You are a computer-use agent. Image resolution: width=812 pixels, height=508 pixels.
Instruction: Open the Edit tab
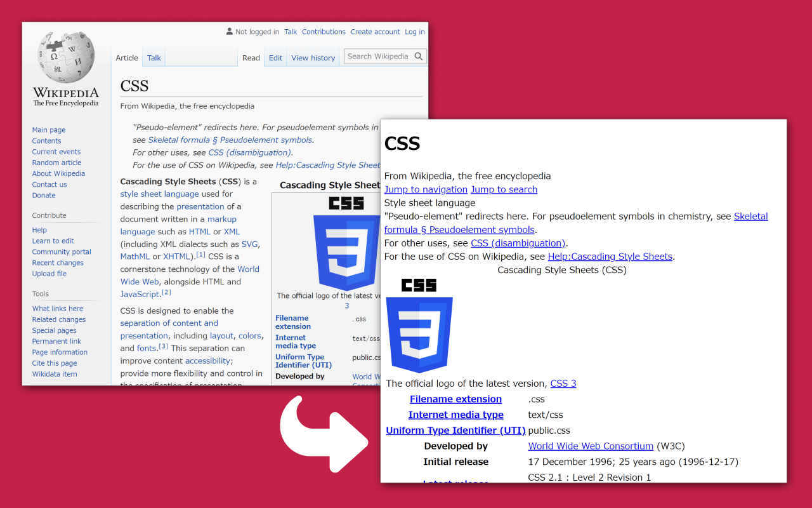click(275, 57)
